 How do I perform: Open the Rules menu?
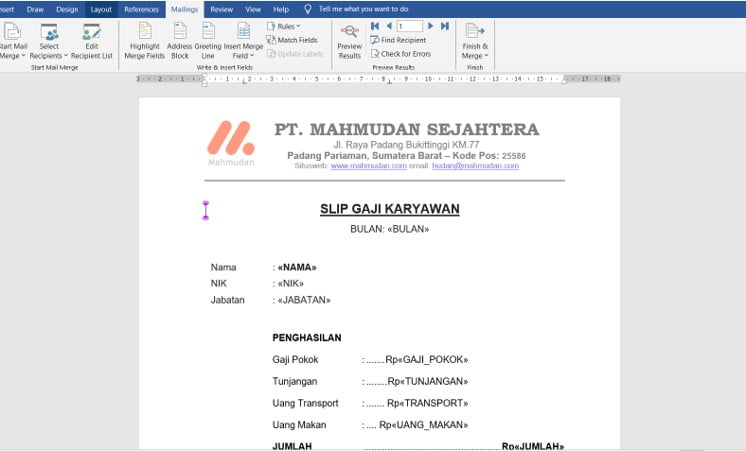point(286,26)
